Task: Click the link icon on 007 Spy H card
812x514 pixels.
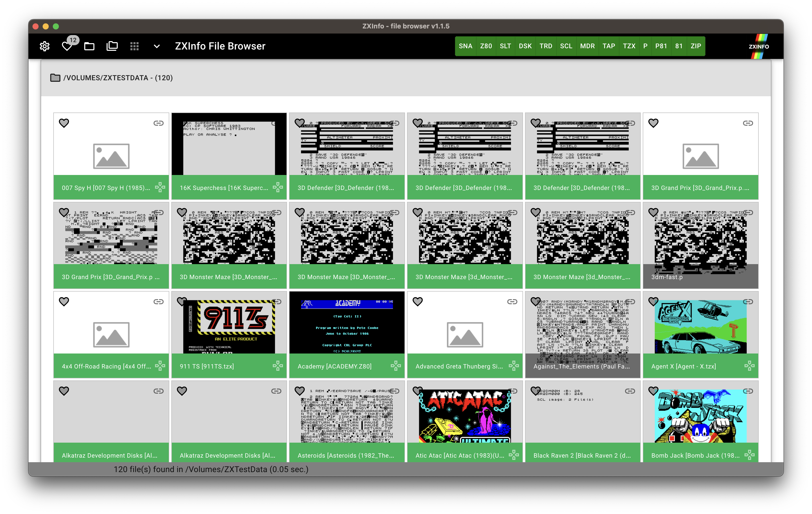Action: 159,123
